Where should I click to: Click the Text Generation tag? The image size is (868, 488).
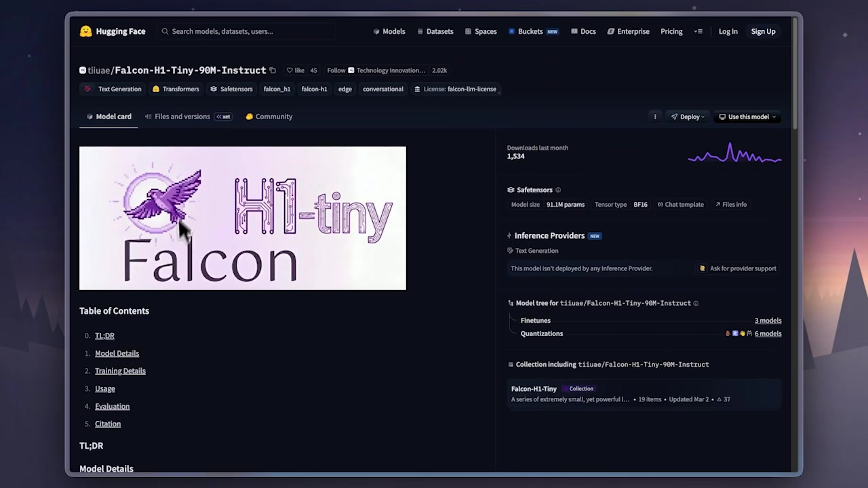click(x=113, y=89)
